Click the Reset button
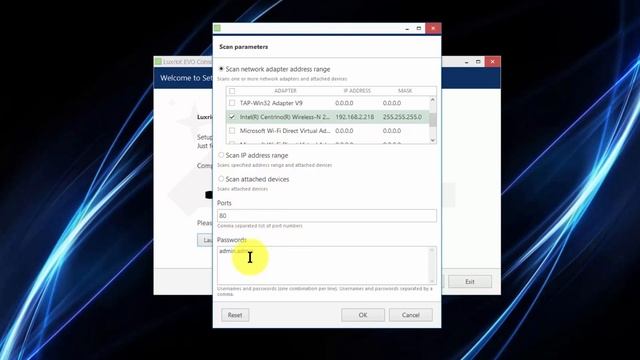 [x=235, y=315]
